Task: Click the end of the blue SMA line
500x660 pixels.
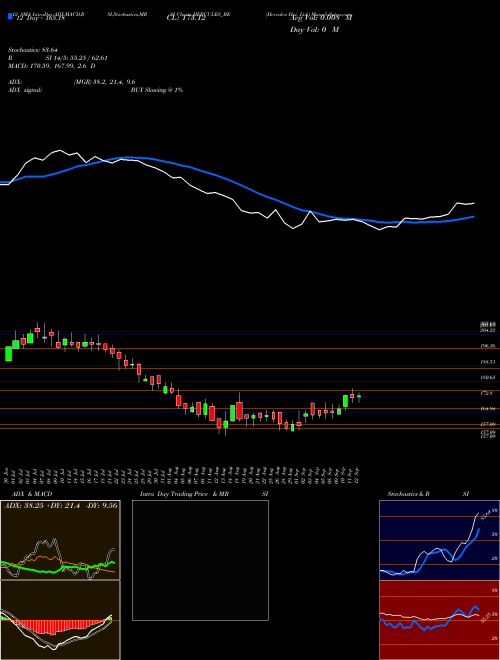Action: (x=474, y=217)
